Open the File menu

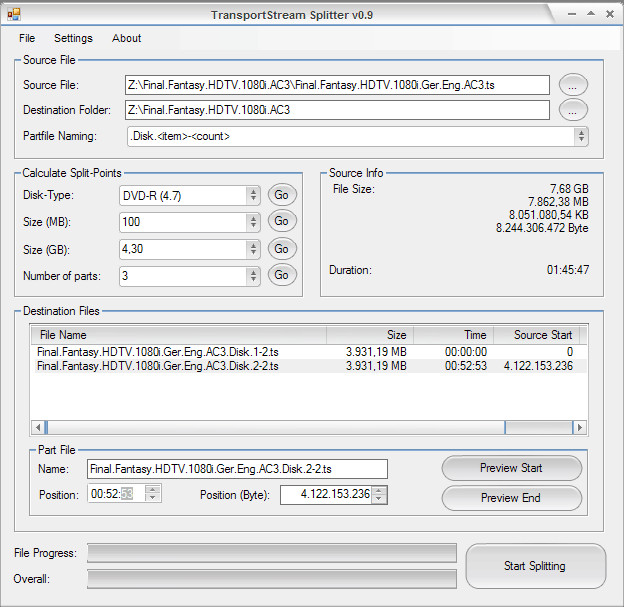coord(27,38)
